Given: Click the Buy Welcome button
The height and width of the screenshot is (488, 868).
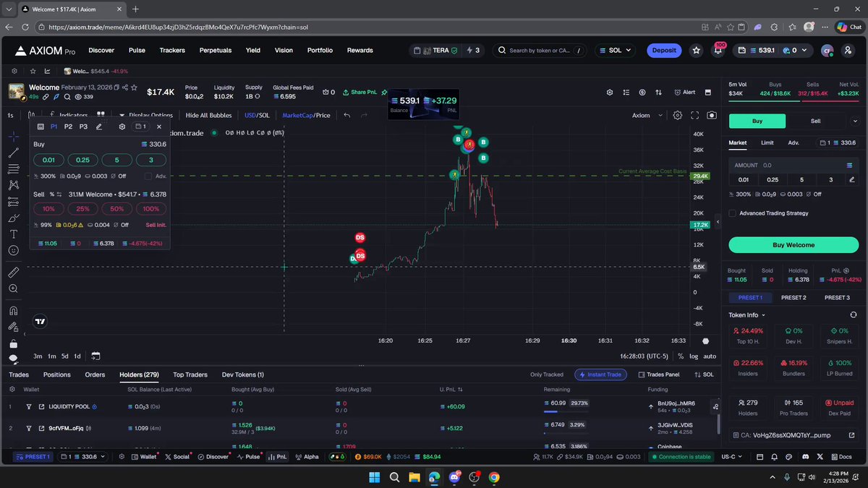Looking at the screenshot, I should coord(793,245).
